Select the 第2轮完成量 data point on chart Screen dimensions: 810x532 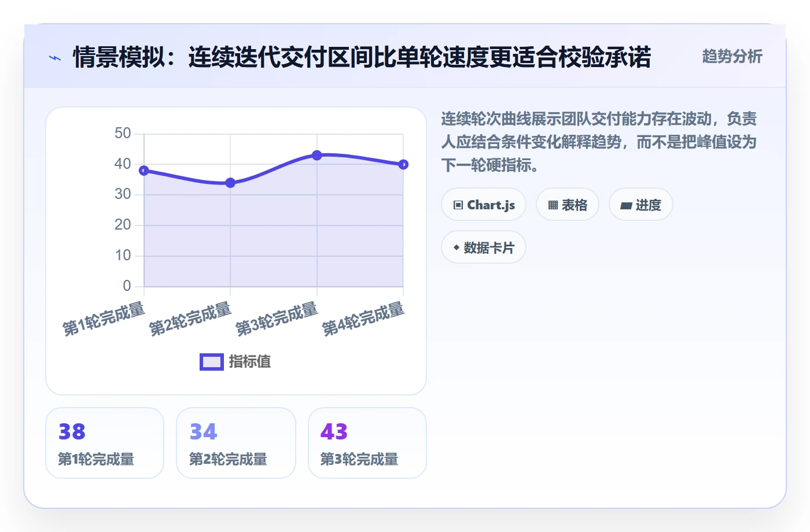(x=230, y=183)
